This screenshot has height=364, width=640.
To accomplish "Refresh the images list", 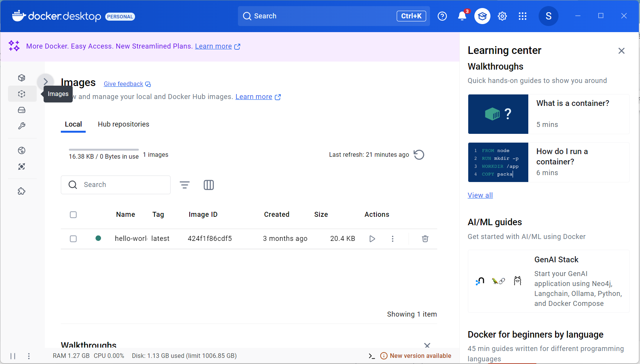I will pos(419,155).
